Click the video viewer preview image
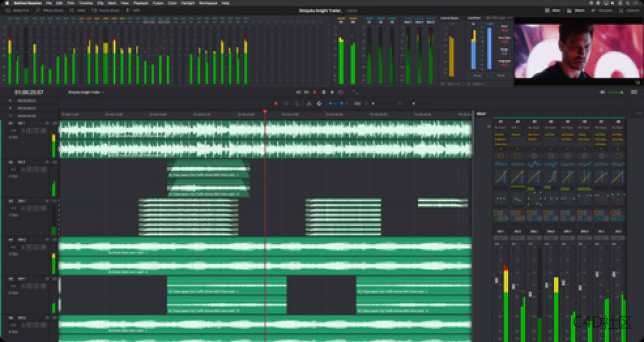Screen dimensions: 644x342 pos(578,51)
